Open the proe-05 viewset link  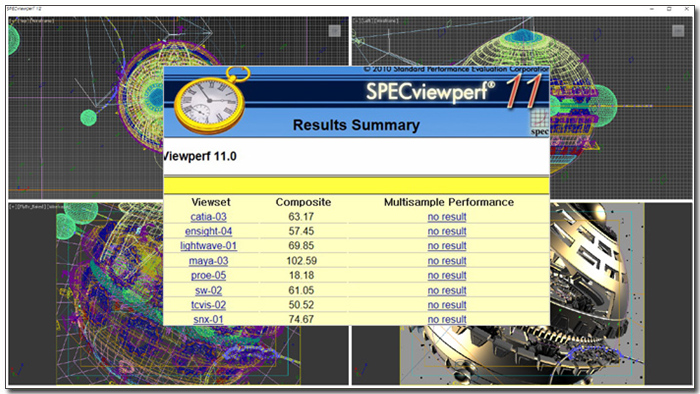tap(208, 276)
